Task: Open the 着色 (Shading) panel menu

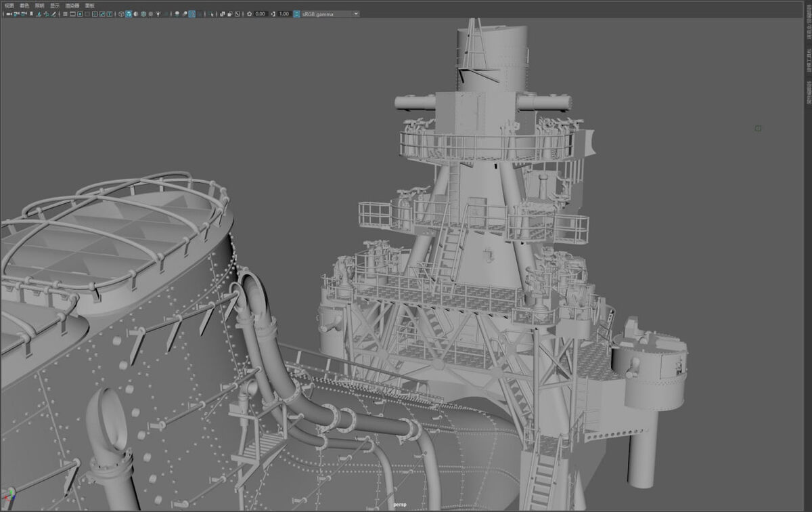Action: 24,5
